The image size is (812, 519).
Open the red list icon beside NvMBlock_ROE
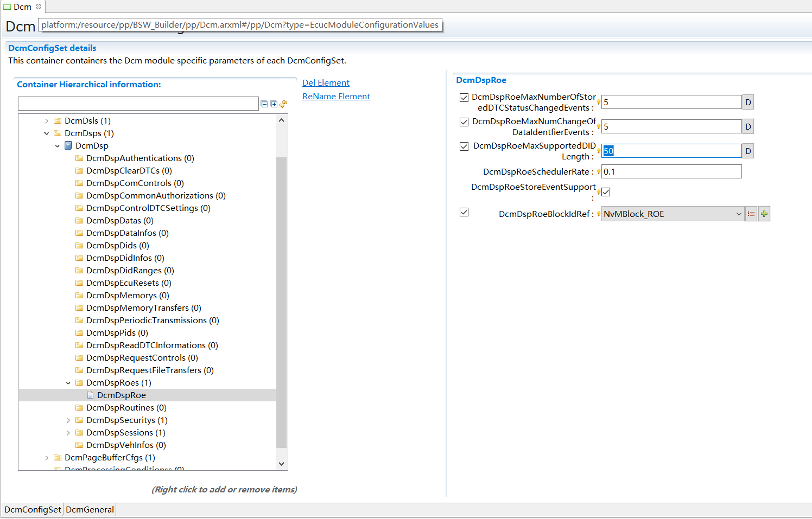tap(751, 214)
